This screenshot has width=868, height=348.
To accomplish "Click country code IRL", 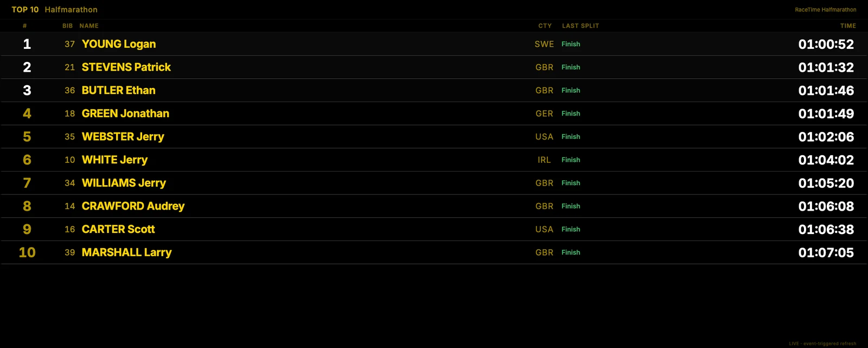I will [544, 160].
